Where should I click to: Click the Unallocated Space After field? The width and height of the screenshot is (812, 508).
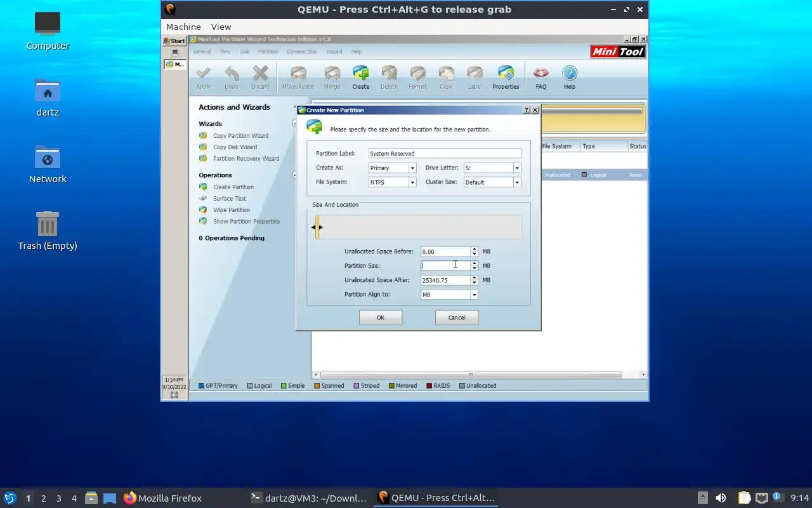(x=445, y=280)
